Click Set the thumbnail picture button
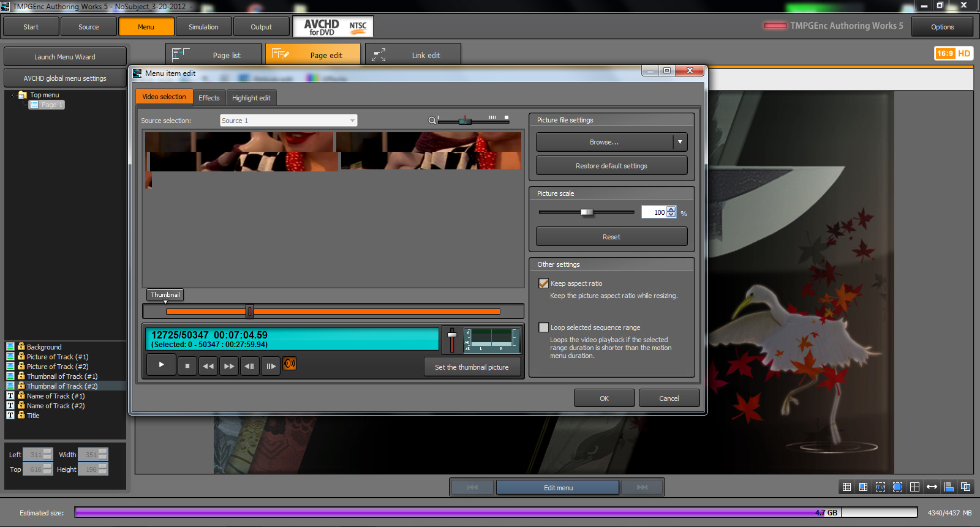The image size is (980, 527). [x=472, y=367]
